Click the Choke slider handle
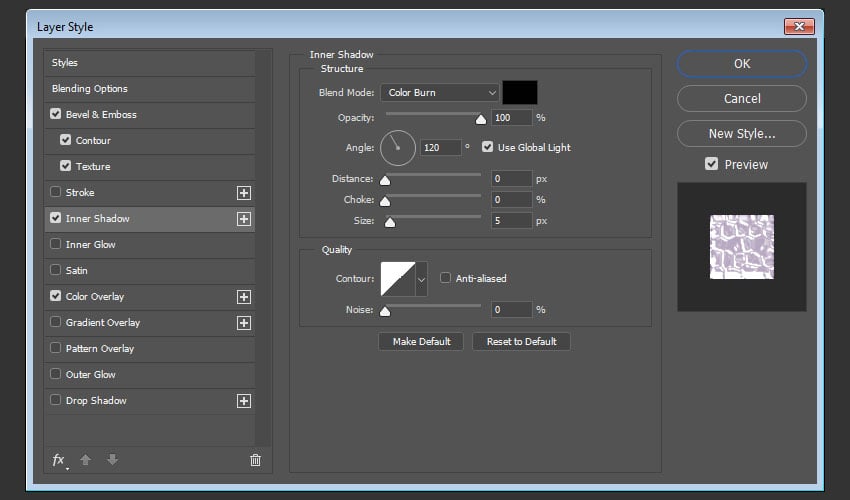The image size is (850, 500). pyautogui.click(x=385, y=202)
